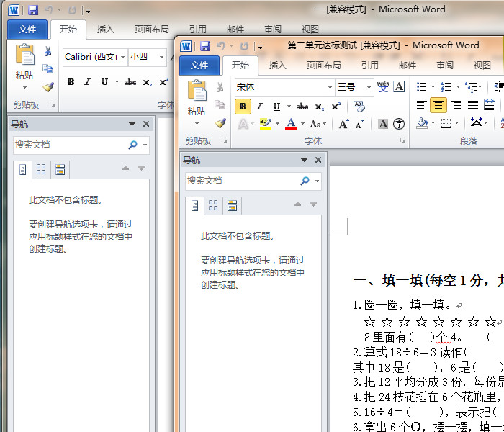The image size is (504, 432).
Task: Toggle Italic in back window
Action: (x=87, y=82)
